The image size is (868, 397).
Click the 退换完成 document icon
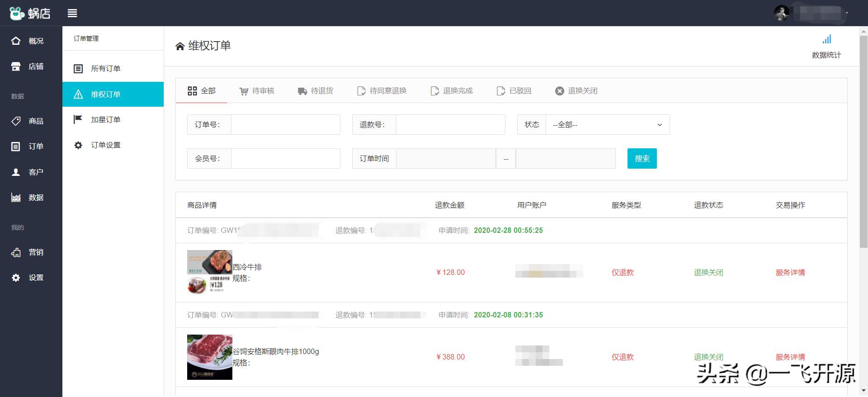click(x=434, y=91)
